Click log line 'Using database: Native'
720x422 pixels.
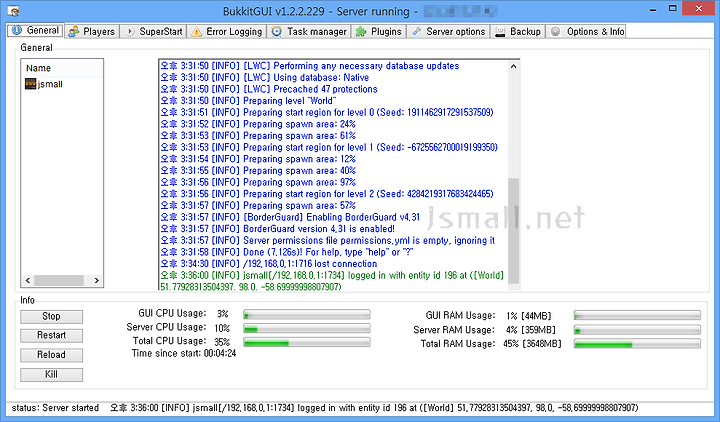click(x=264, y=78)
